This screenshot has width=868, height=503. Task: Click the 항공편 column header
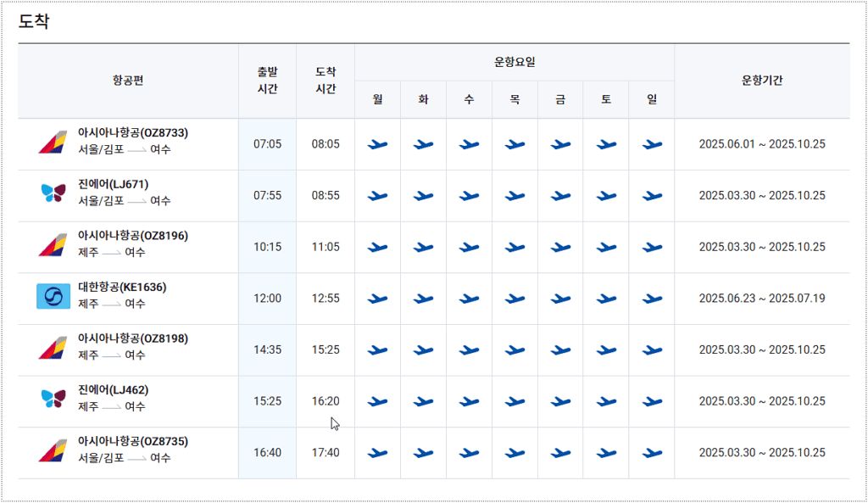pyautogui.click(x=128, y=81)
